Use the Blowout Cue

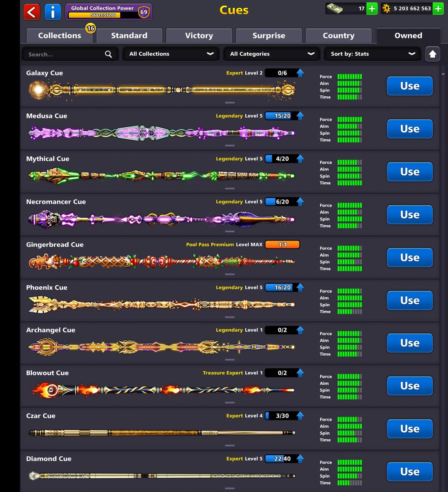pyautogui.click(x=410, y=386)
